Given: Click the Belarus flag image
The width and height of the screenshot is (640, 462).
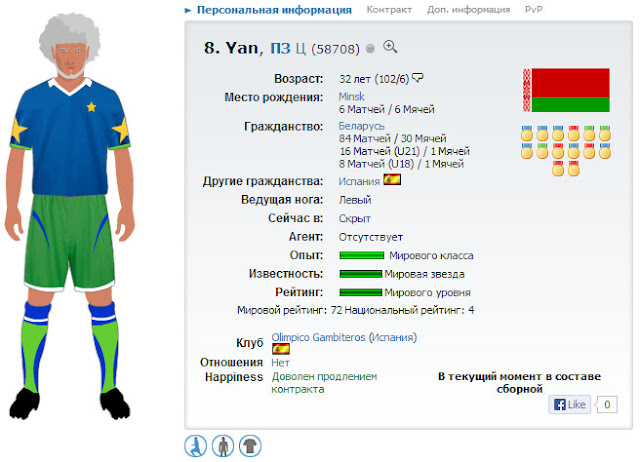Looking at the screenshot, I should [x=566, y=90].
